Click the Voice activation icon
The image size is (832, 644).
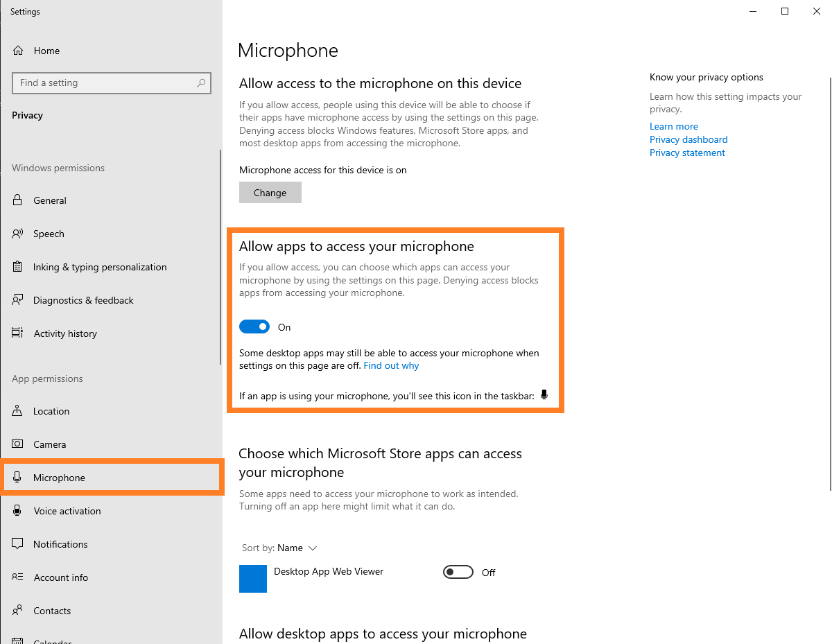(18, 511)
